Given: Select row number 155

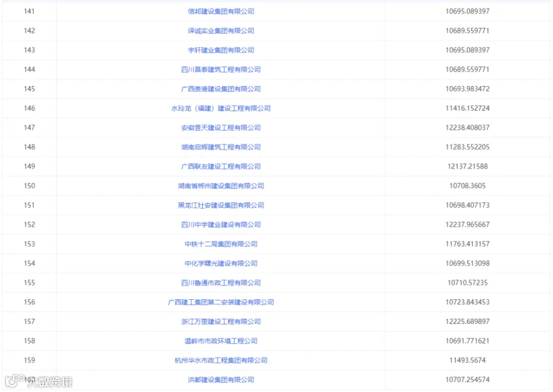Looking at the screenshot, I should click(29, 283).
